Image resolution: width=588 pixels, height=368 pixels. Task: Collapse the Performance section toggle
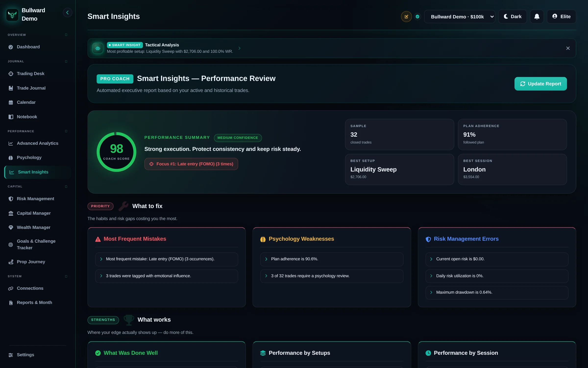coord(66,131)
